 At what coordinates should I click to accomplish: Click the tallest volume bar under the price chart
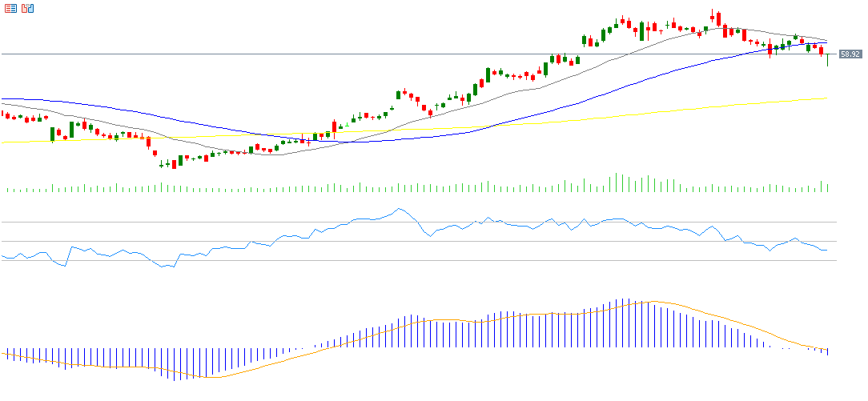click(617, 183)
